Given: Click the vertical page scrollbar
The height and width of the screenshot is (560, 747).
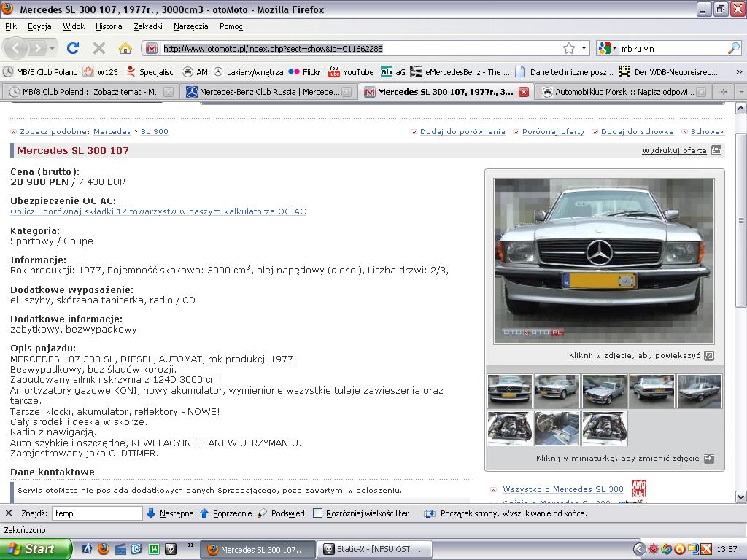Looking at the screenshot, I should pyautogui.click(x=740, y=219).
